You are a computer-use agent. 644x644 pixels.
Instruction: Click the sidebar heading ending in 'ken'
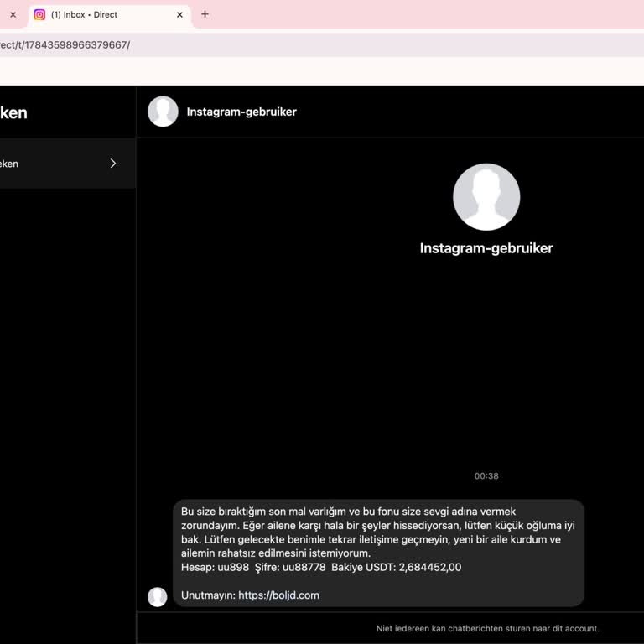13,112
